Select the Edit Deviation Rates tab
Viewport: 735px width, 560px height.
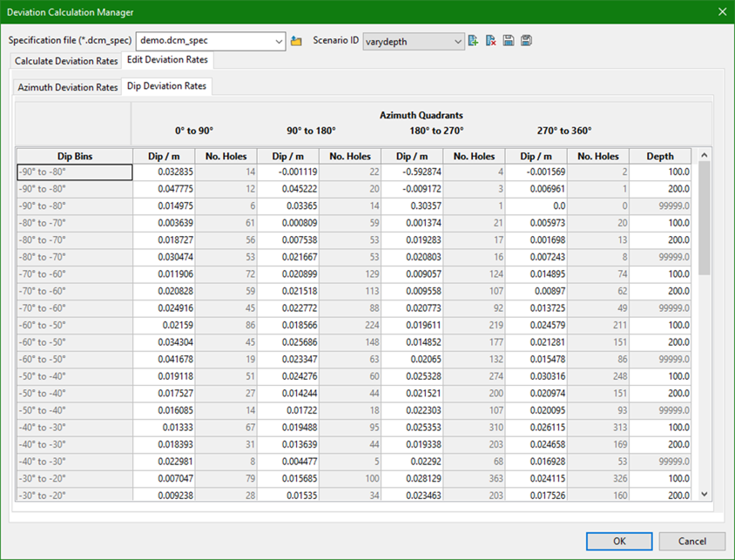click(167, 60)
